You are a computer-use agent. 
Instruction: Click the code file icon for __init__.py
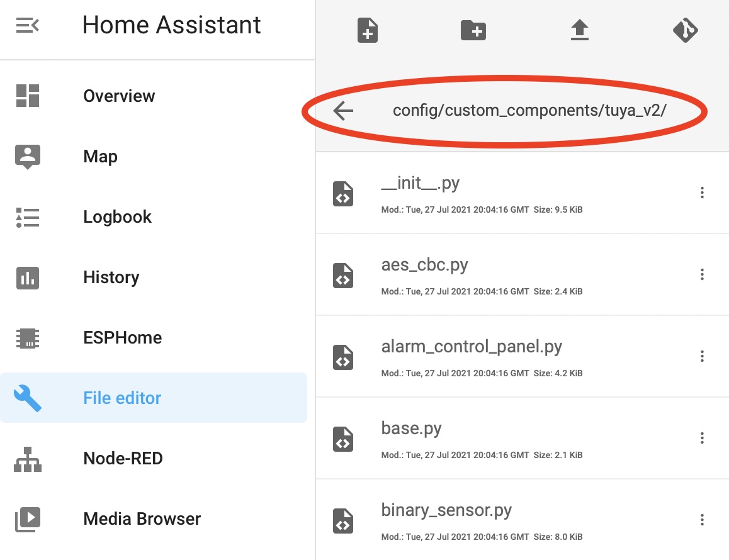tap(343, 194)
